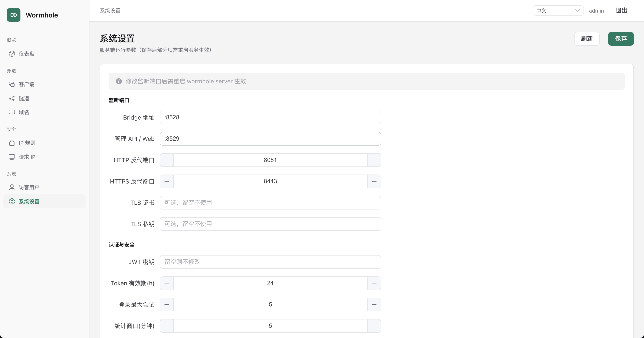Click the Wormhole infinity logo icon
Viewport: 644px width, 338px height.
(13, 15)
